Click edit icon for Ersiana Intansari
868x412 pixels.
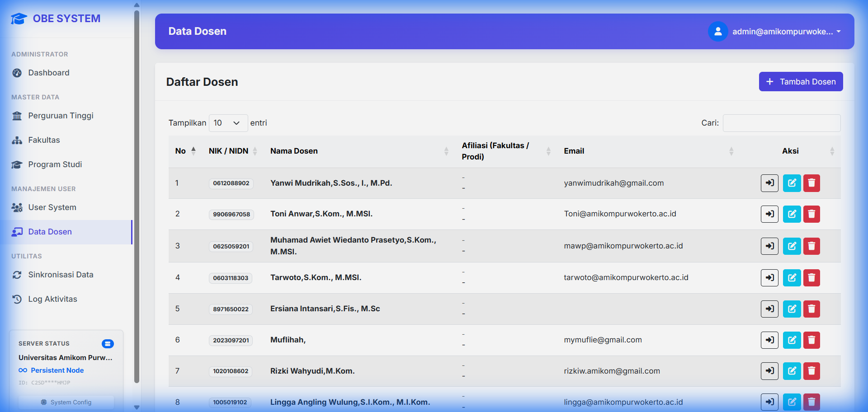pyautogui.click(x=792, y=309)
